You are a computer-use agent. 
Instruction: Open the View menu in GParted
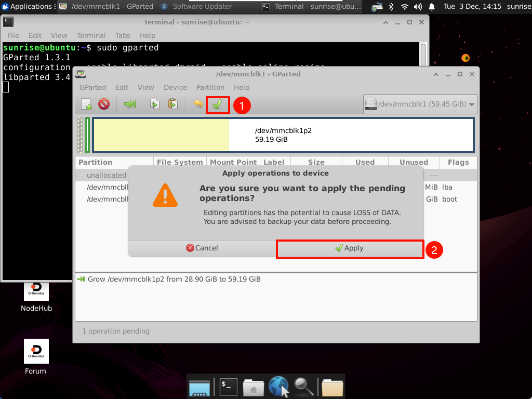[x=146, y=87]
